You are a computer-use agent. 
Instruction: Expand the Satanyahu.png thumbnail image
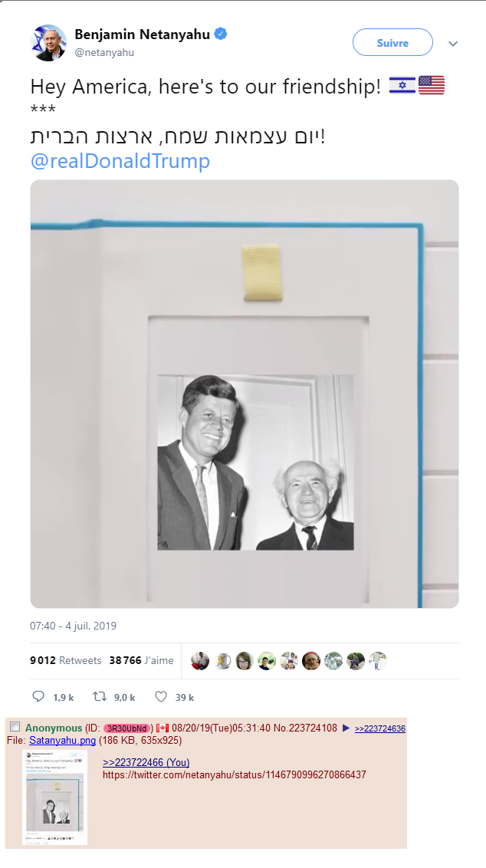click(x=54, y=797)
